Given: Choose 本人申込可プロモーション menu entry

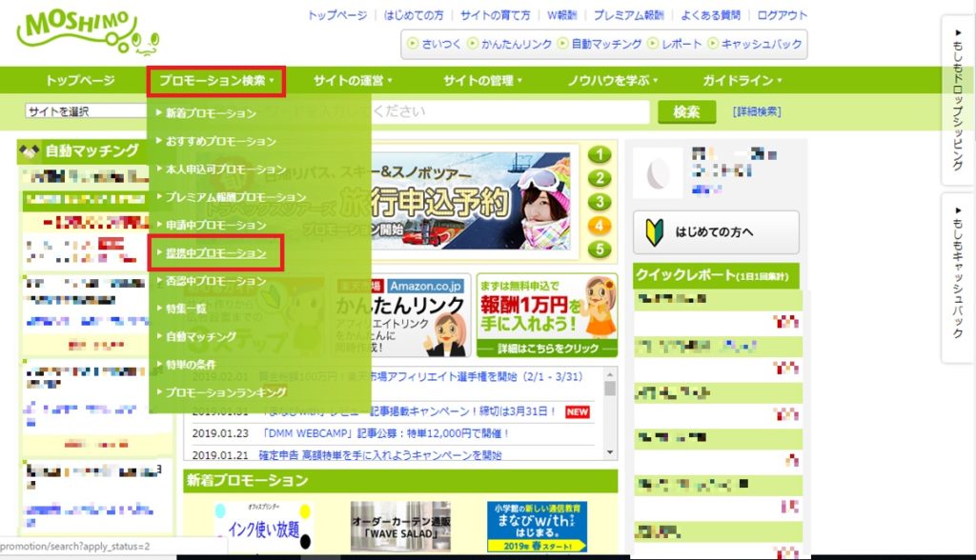Looking at the screenshot, I should click(x=225, y=170).
